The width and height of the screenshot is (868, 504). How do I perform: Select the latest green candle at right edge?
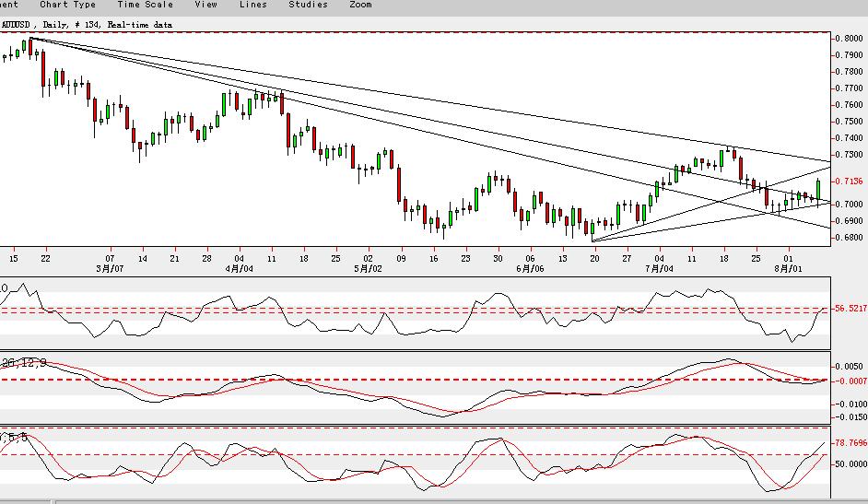pos(818,191)
